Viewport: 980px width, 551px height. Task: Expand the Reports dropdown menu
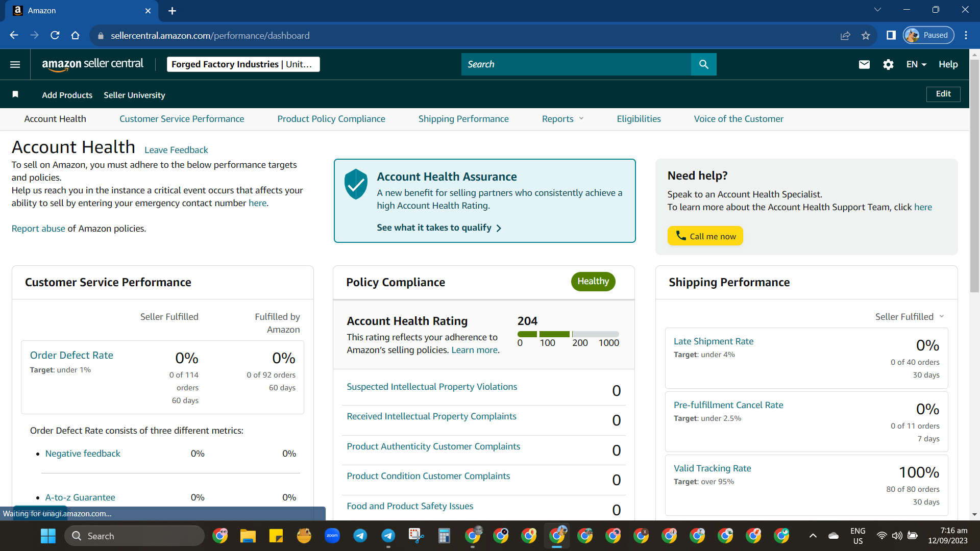[562, 119]
